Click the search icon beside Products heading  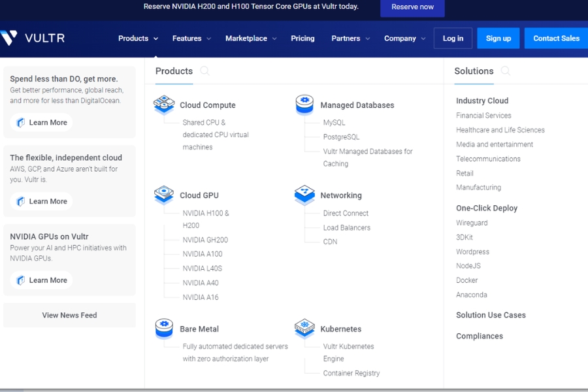click(x=204, y=71)
